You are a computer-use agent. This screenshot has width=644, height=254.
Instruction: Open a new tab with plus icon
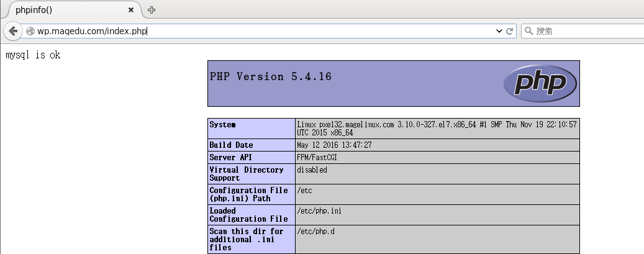point(151,10)
